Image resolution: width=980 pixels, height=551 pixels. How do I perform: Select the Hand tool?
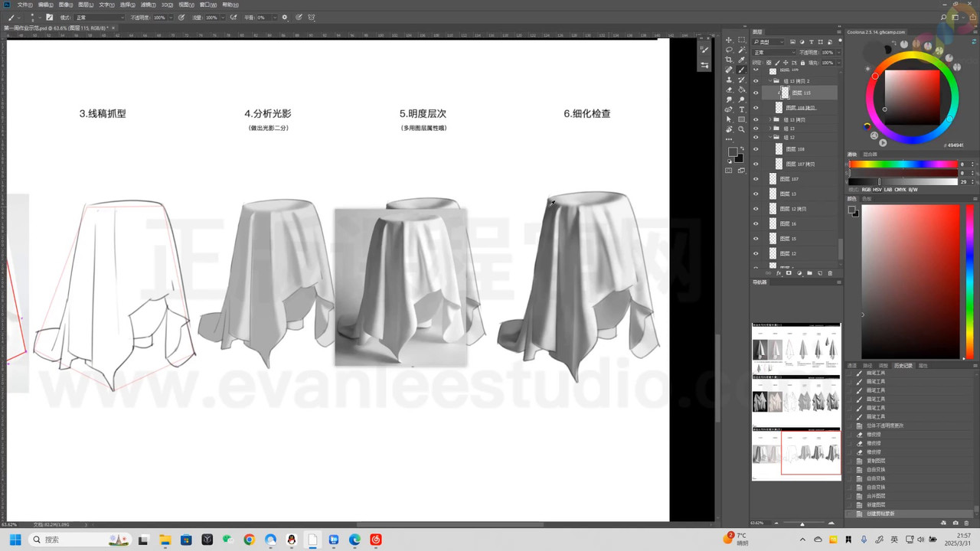pyautogui.click(x=729, y=129)
